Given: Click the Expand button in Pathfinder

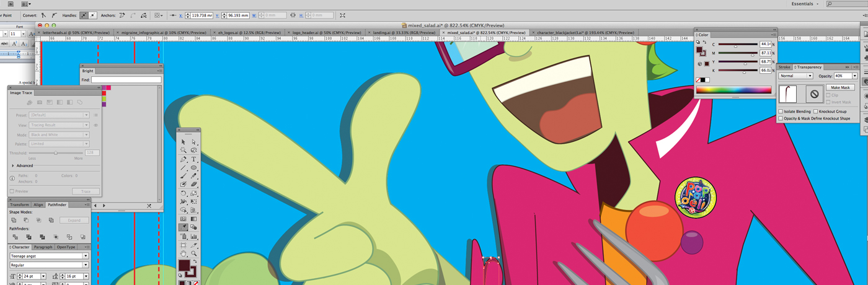Looking at the screenshot, I should point(74,220).
